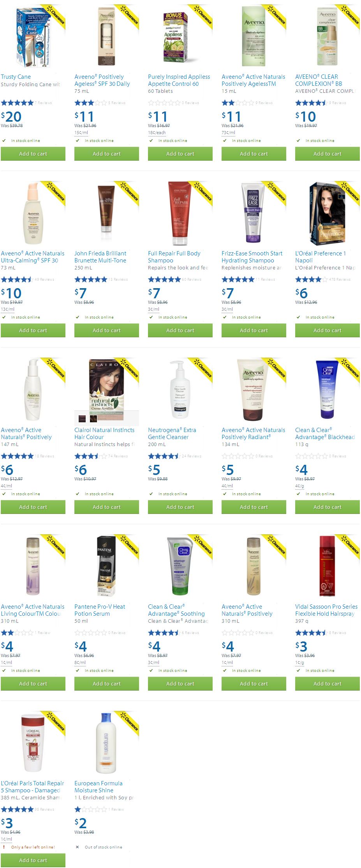This screenshot has height=868, width=361.
Task: Open the Purely Inspired Appliless product link
Action: point(179,80)
